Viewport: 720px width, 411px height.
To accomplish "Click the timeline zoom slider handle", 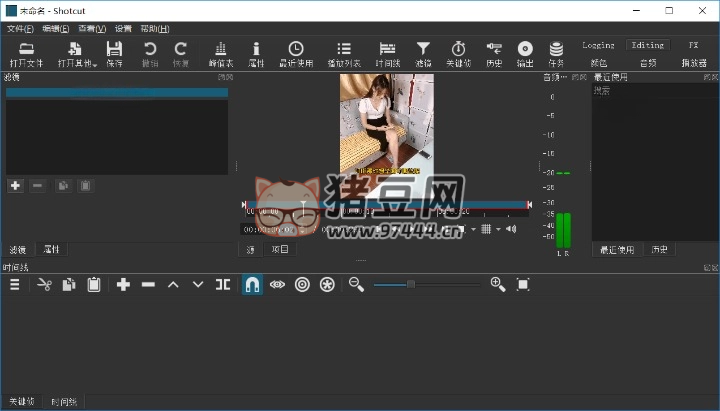I will click(410, 285).
